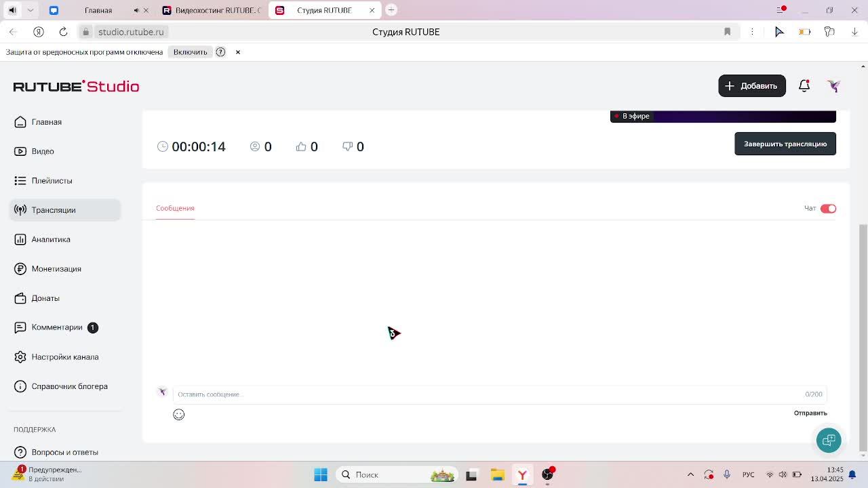The image size is (868, 488).
Task: Open the pinned blue chat tab
Action: (54, 10)
